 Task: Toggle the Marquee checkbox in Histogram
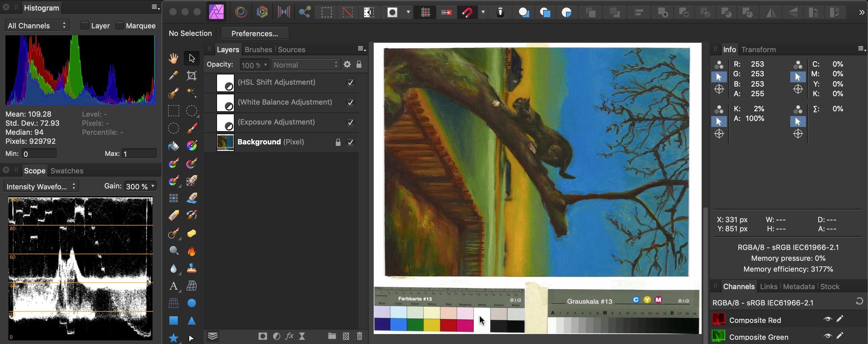click(119, 26)
